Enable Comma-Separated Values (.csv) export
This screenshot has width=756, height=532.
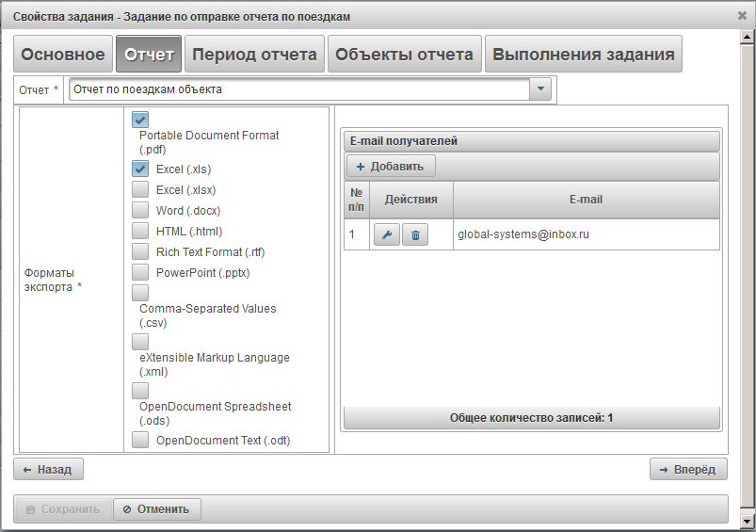pos(140,293)
